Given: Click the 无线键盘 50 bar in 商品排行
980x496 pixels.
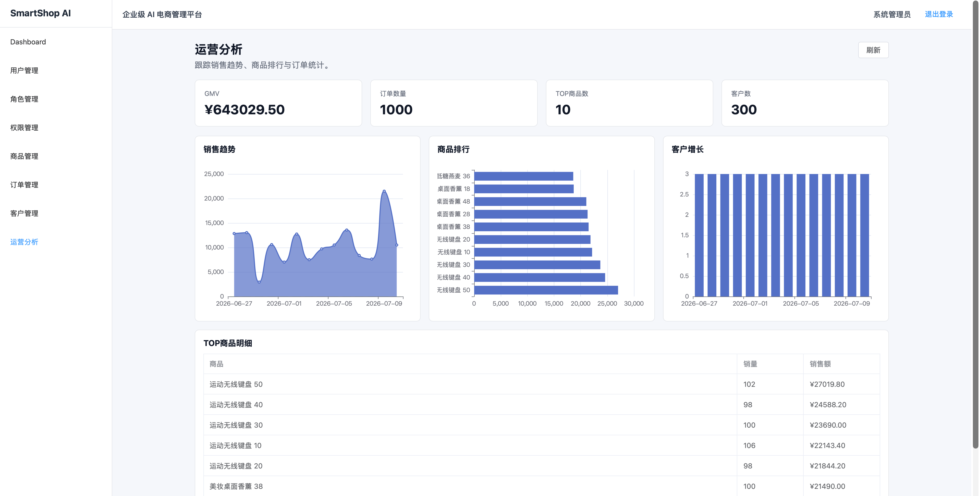Looking at the screenshot, I should tap(546, 290).
